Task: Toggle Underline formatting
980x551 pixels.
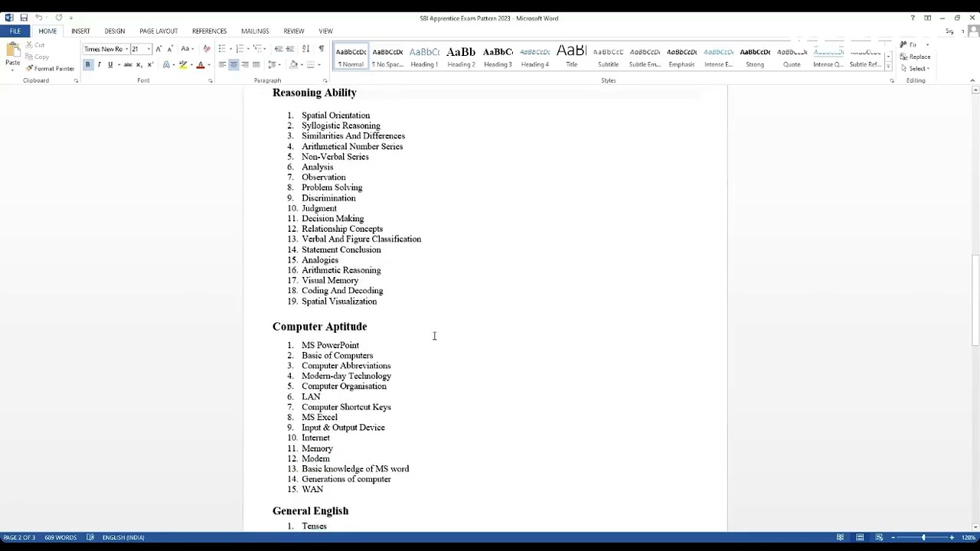Action: tap(110, 65)
